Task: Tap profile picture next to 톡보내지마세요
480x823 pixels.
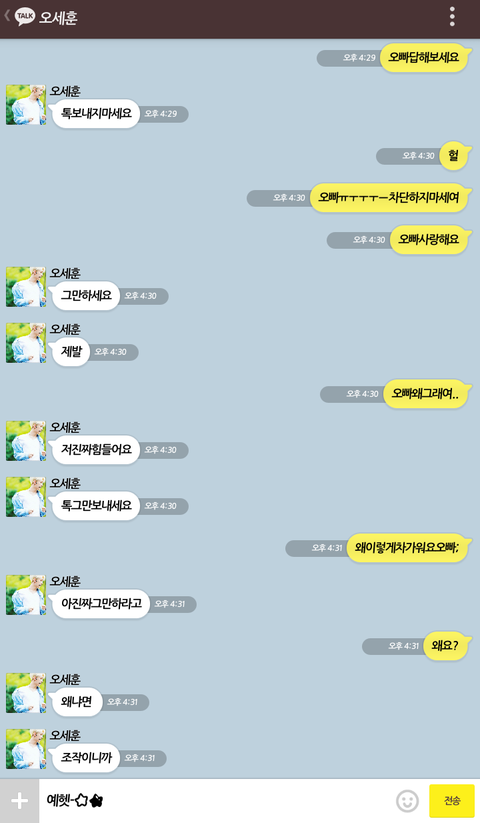Action: [x=26, y=105]
